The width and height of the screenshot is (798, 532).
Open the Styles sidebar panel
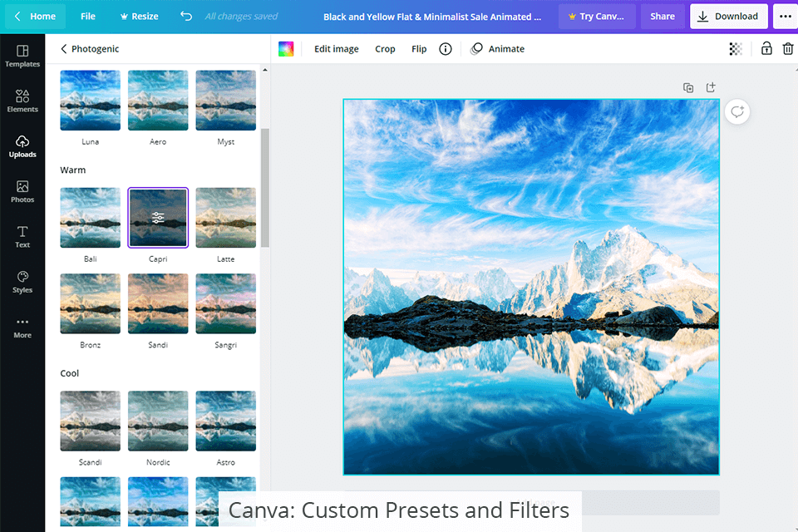[22, 282]
